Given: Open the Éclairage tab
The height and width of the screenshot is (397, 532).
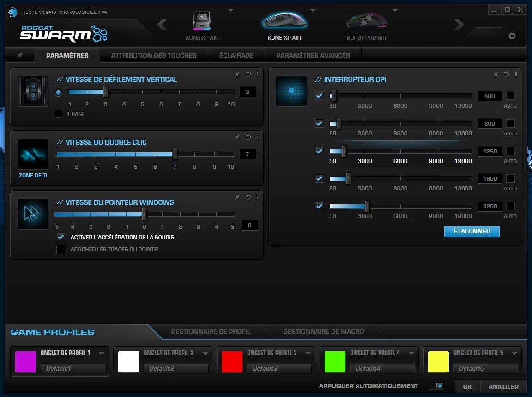Looking at the screenshot, I should pyautogui.click(x=236, y=55).
